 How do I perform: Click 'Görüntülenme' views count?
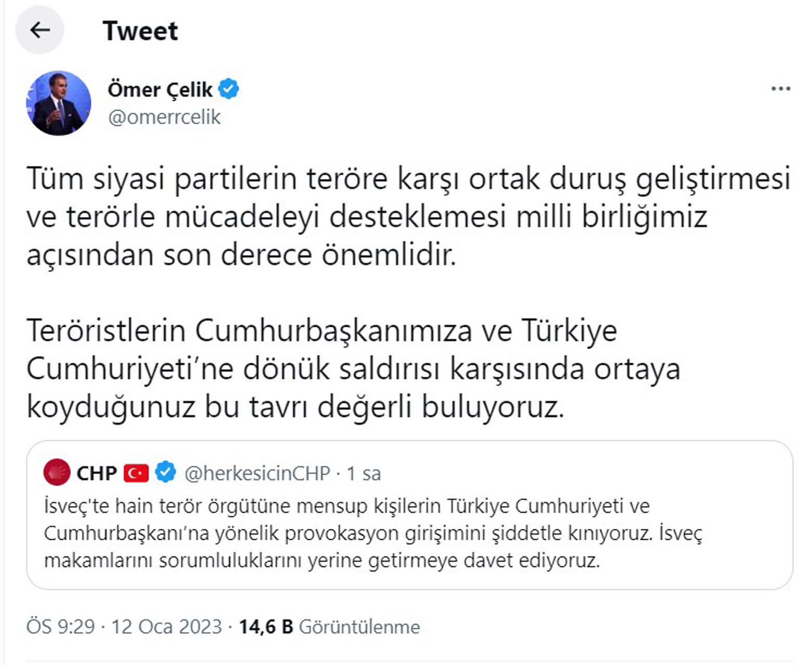[x=359, y=627]
